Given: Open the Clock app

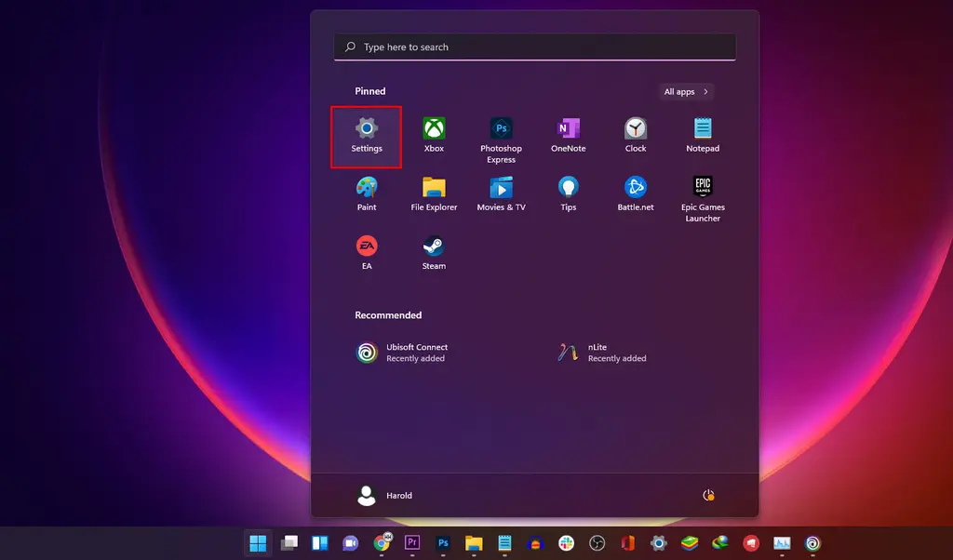Looking at the screenshot, I should coord(635,136).
